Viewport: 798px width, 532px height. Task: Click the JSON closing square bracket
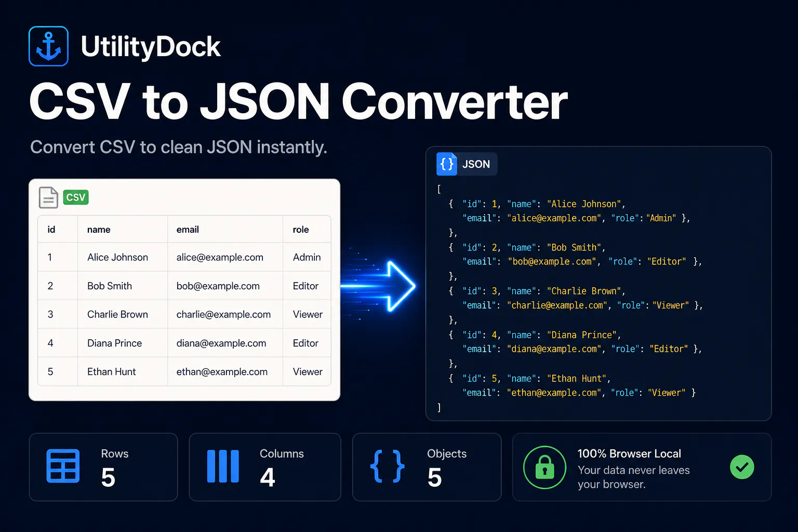(439, 408)
